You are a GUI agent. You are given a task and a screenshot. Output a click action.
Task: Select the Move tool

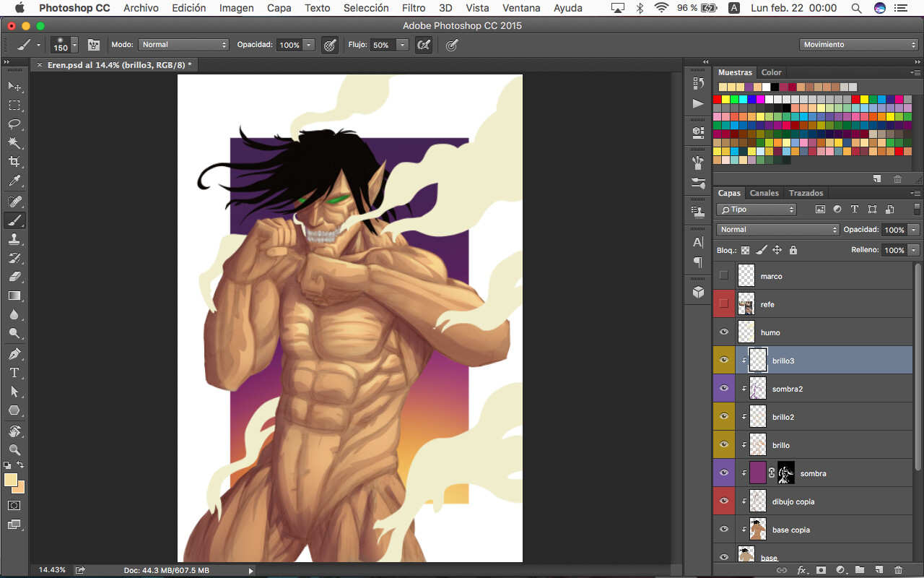tap(14, 87)
